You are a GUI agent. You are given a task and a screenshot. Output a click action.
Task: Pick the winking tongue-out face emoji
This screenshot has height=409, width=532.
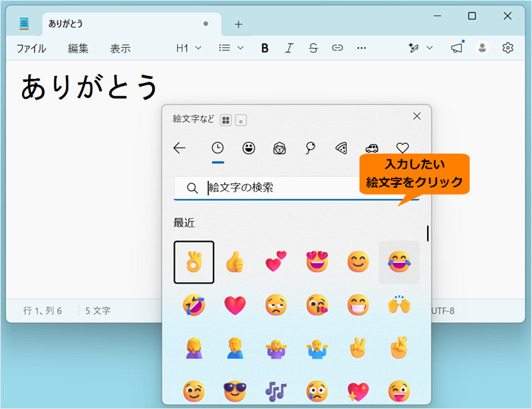click(x=399, y=391)
